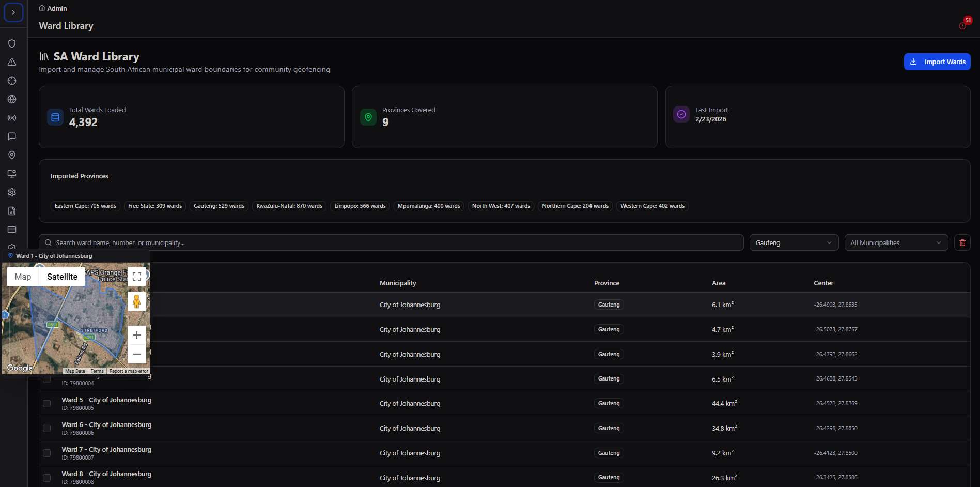Check the Ward 7 row checkbox

[46, 453]
